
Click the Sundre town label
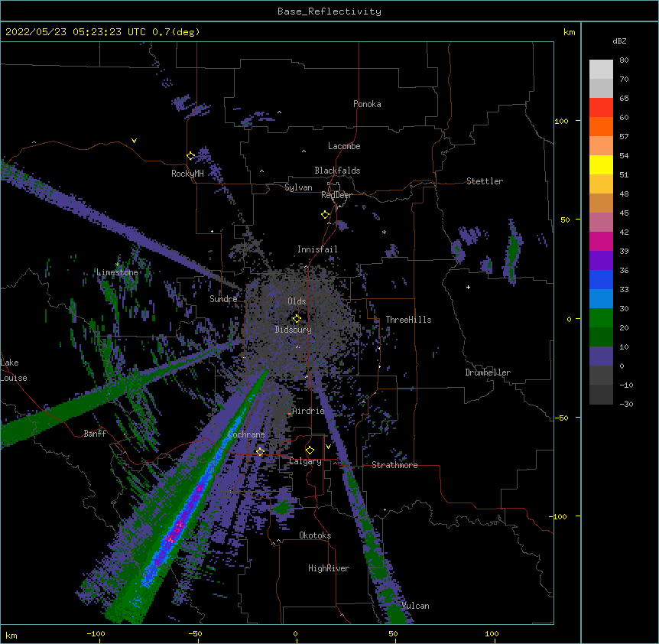tap(223, 299)
